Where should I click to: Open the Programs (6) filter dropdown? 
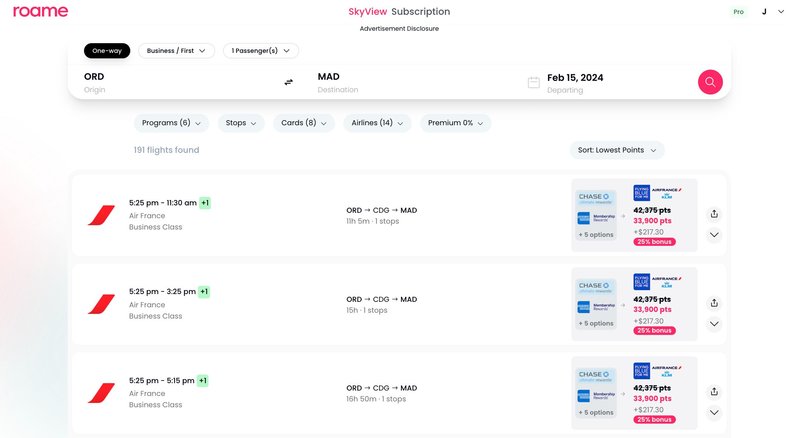(171, 123)
